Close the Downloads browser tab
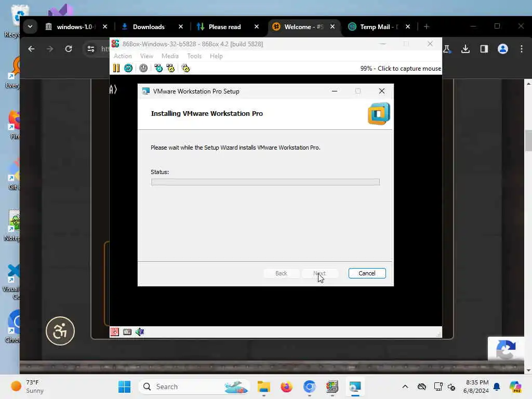The width and height of the screenshot is (532, 399). [x=181, y=26]
